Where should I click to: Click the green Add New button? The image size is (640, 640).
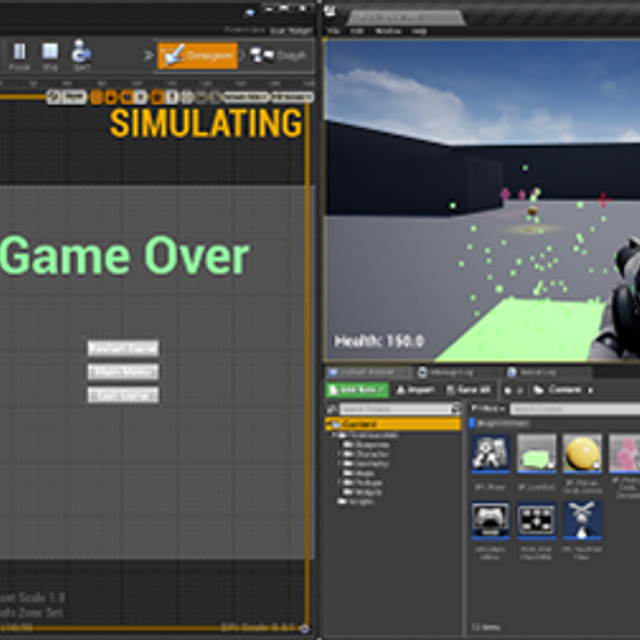pyautogui.click(x=357, y=389)
